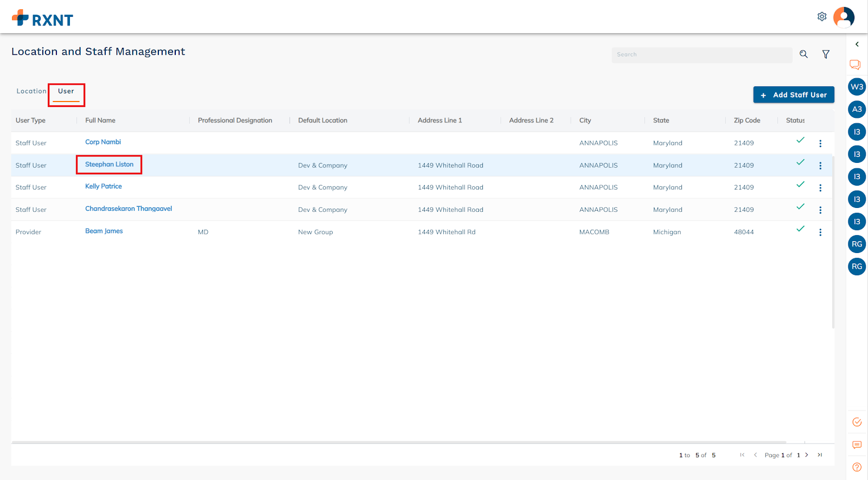Screen dimensions: 868x480
Task: Open the orange chat bubbles icon
Action: 855,65
